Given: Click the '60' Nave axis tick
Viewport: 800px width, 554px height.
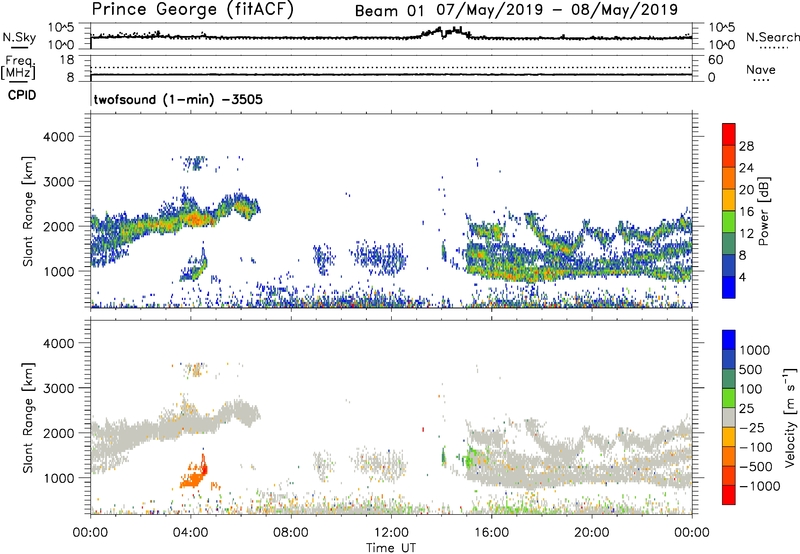Looking at the screenshot, I should [x=715, y=60].
